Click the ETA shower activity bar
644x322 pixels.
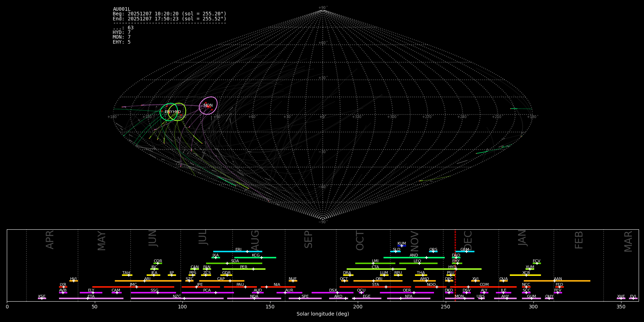(91, 298)
